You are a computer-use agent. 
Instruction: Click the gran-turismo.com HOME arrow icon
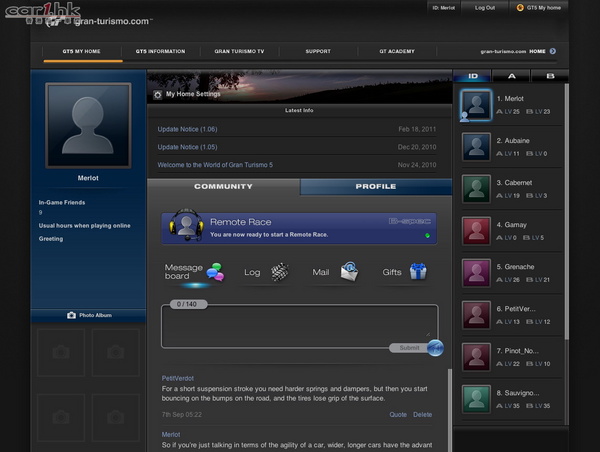pyautogui.click(x=553, y=51)
